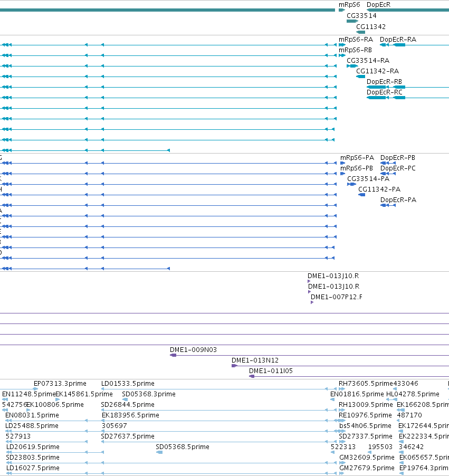449x476 pixels.
Task: Click the DME1-013N12 clone label
Action: (x=255, y=360)
